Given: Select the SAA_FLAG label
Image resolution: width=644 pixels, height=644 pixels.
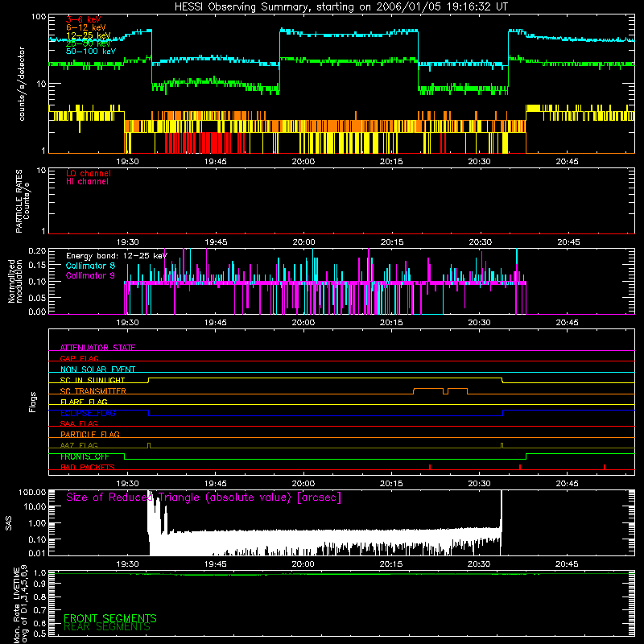Looking at the screenshot, I should [79, 423].
